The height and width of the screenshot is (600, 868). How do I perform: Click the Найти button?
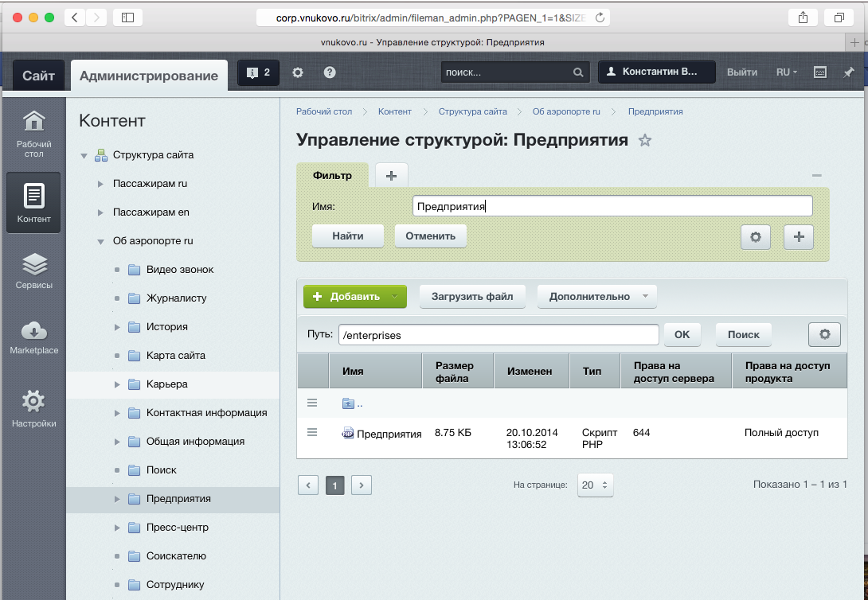[x=348, y=236]
